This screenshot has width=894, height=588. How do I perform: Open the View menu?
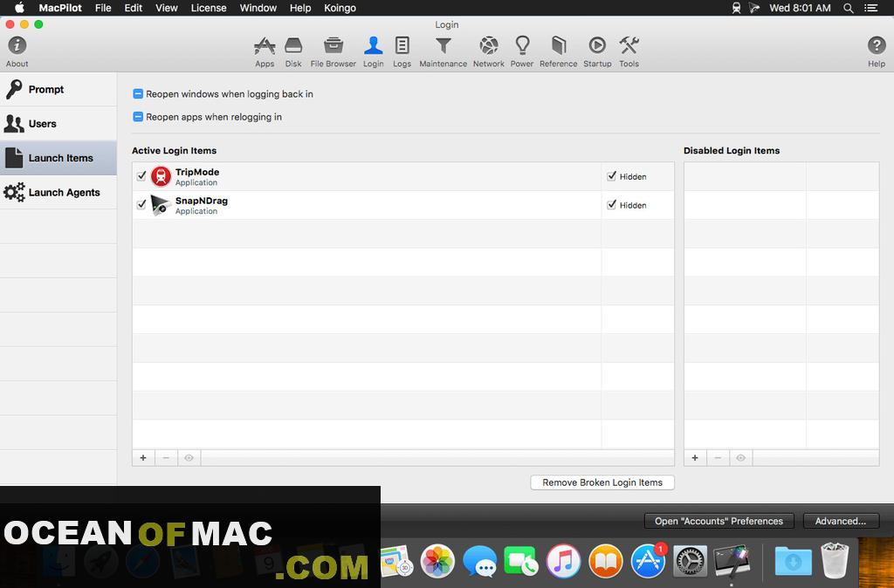click(x=167, y=8)
